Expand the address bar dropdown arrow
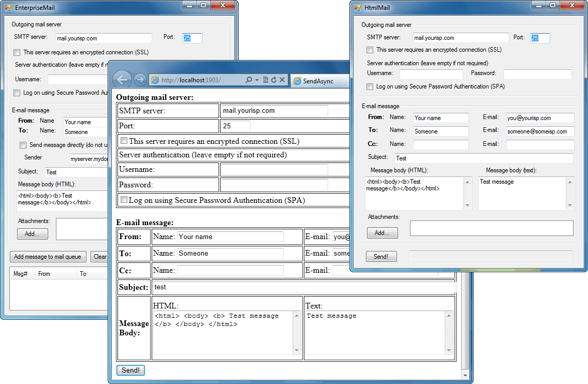 (x=257, y=80)
